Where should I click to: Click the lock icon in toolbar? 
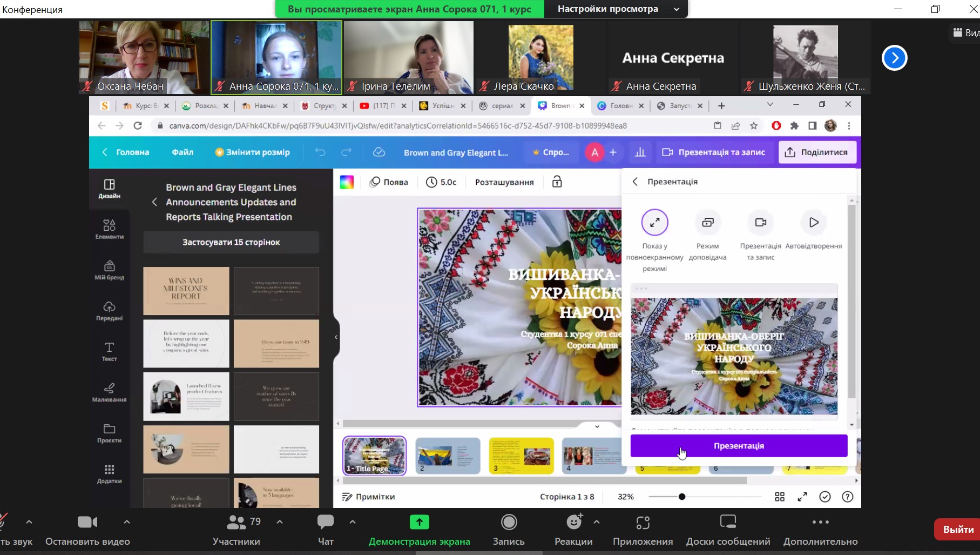[x=557, y=182]
